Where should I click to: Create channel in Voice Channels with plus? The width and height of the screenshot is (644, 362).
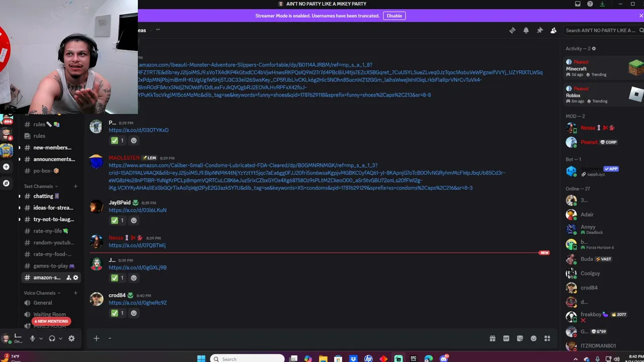tap(75, 293)
